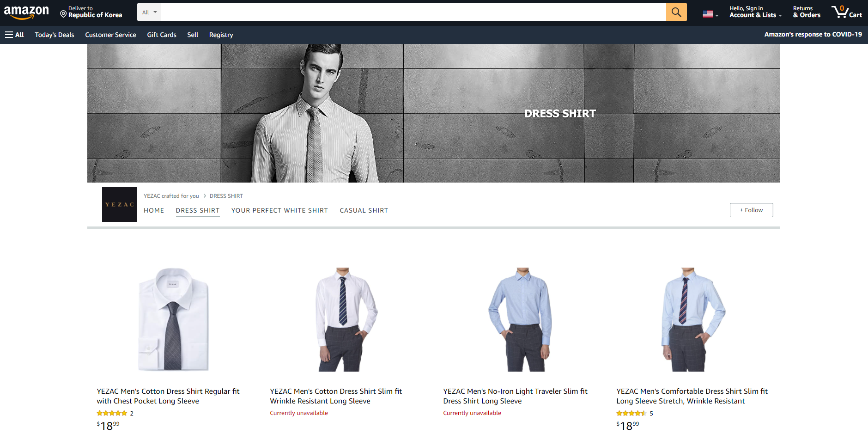
Task: Click the Amazon logo
Action: point(26,12)
